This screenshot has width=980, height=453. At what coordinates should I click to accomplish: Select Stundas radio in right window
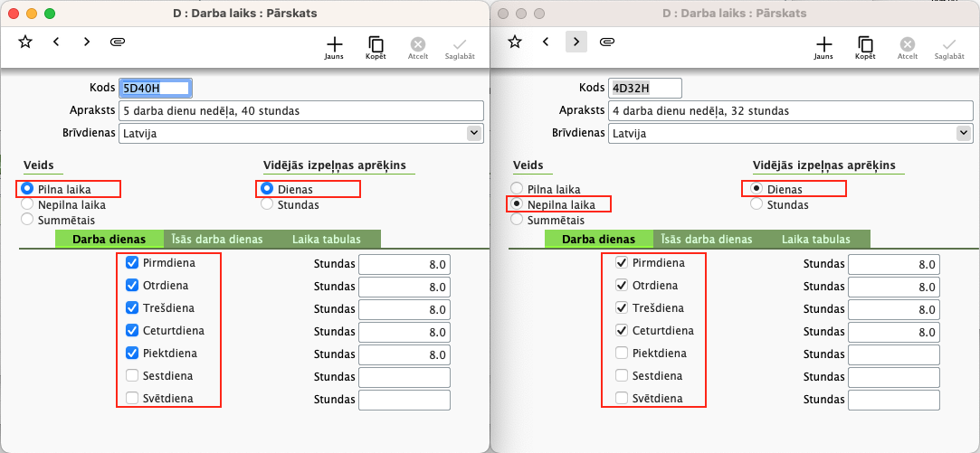pyautogui.click(x=756, y=204)
